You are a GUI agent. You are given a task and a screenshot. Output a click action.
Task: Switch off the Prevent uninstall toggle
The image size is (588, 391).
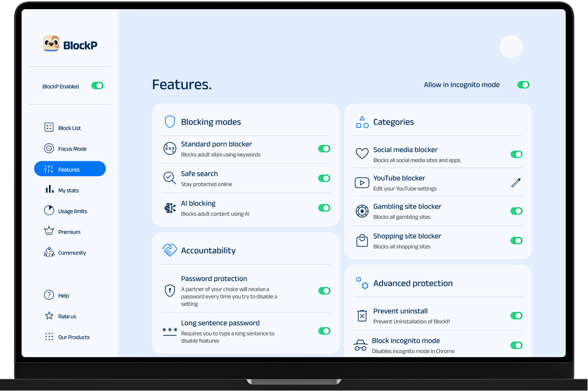point(517,315)
